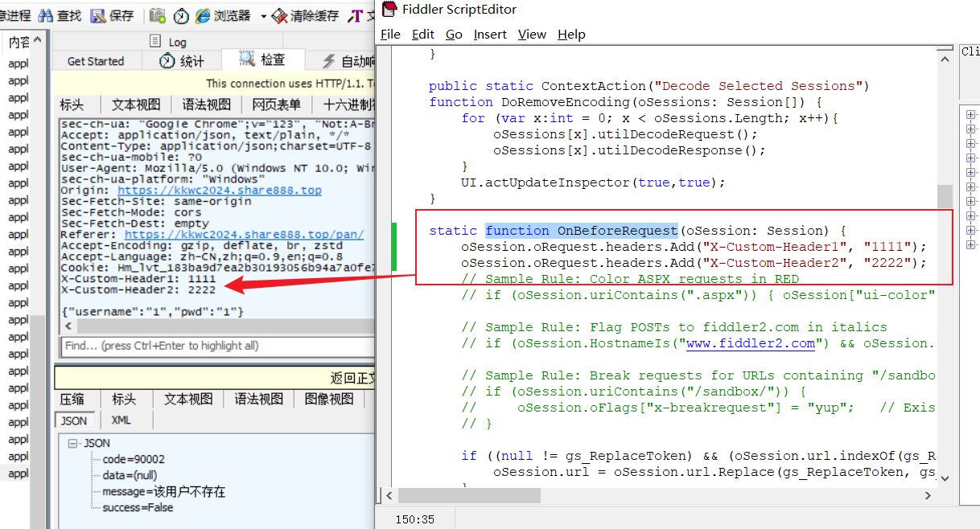Screen dimensions: 980x529
Task: Click the Cookie: Hm_lvt header line
Action: click(217, 267)
